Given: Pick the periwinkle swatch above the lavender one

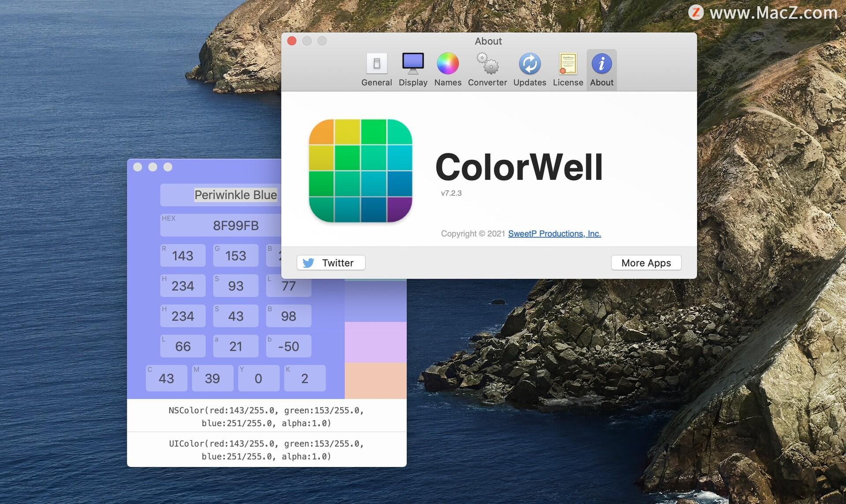Looking at the screenshot, I should click(x=375, y=302).
